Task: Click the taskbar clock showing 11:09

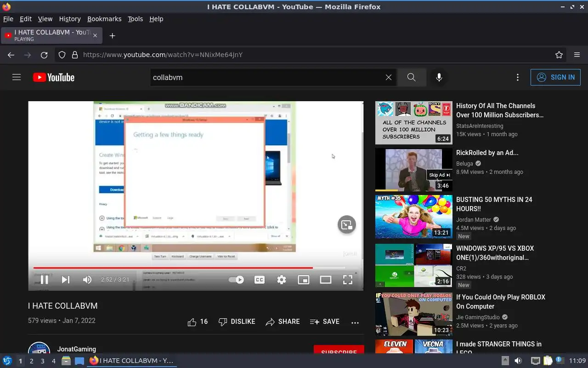Action: click(577, 361)
